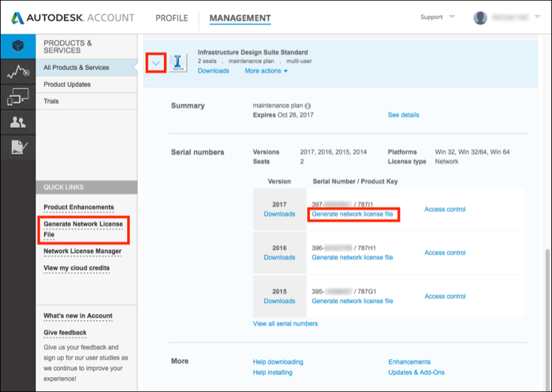Open Enhancements link

[x=409, y=362]
